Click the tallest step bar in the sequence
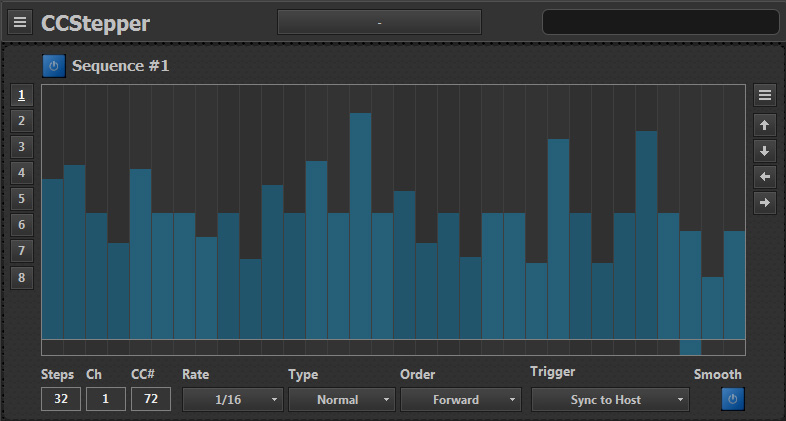786x421 pixels. pos(360,226)
